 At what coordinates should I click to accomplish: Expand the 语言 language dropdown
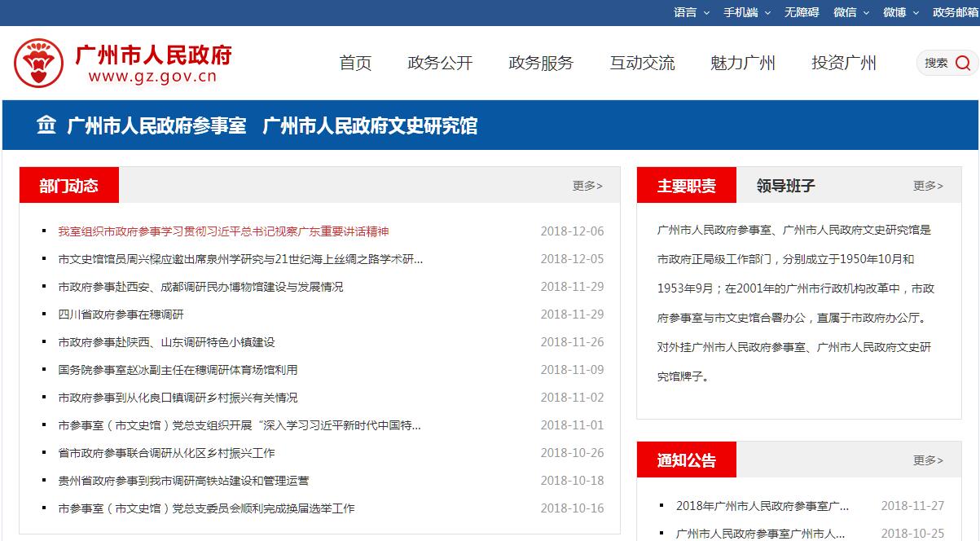click(692, 12)
